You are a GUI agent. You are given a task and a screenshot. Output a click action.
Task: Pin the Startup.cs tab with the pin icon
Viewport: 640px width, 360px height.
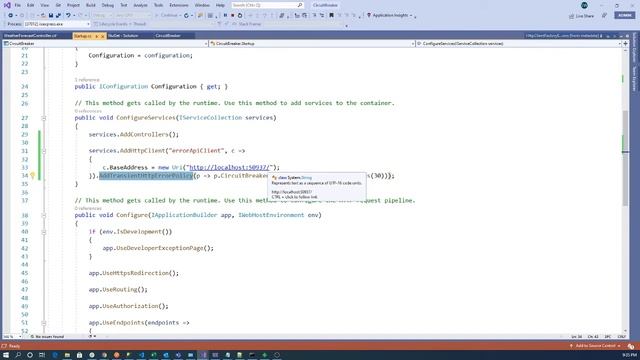[96, 36]
